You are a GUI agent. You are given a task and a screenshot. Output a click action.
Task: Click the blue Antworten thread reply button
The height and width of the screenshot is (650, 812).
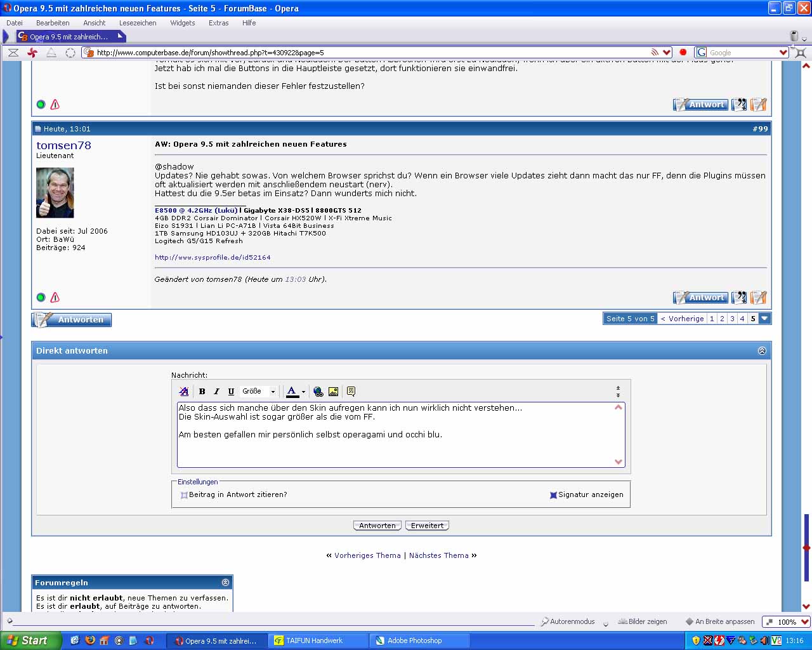(72, 319)
